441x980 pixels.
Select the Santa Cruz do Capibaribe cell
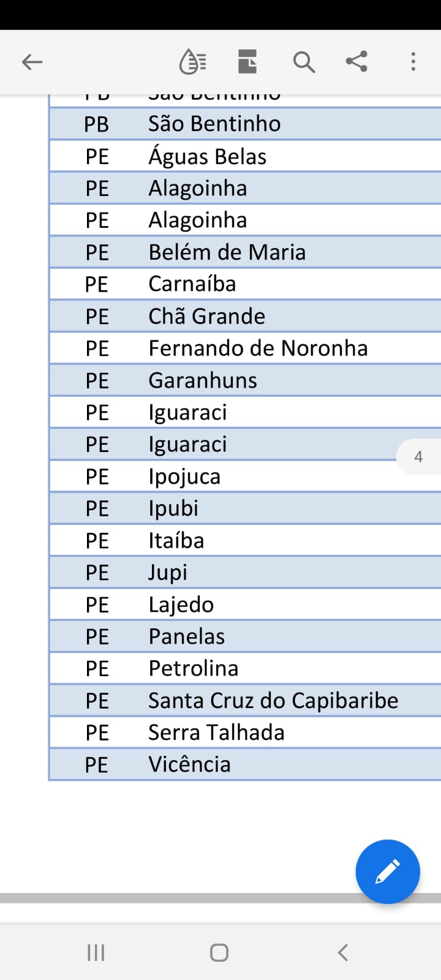point(273,701)
